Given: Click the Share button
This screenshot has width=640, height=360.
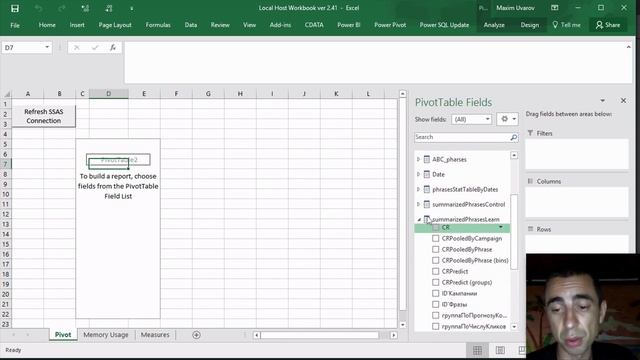Looking at the screenshot, I should 608,25.
